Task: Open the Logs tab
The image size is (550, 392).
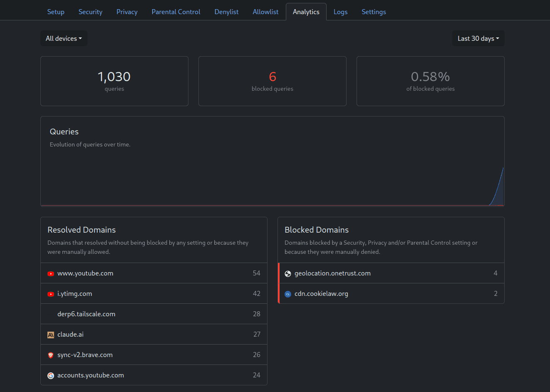Action: point(340,12)
